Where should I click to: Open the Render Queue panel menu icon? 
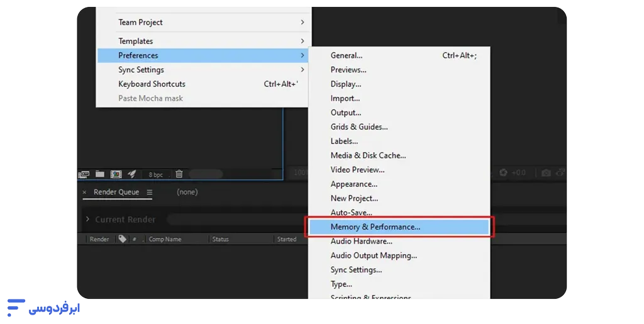click(x=150, y=192)
